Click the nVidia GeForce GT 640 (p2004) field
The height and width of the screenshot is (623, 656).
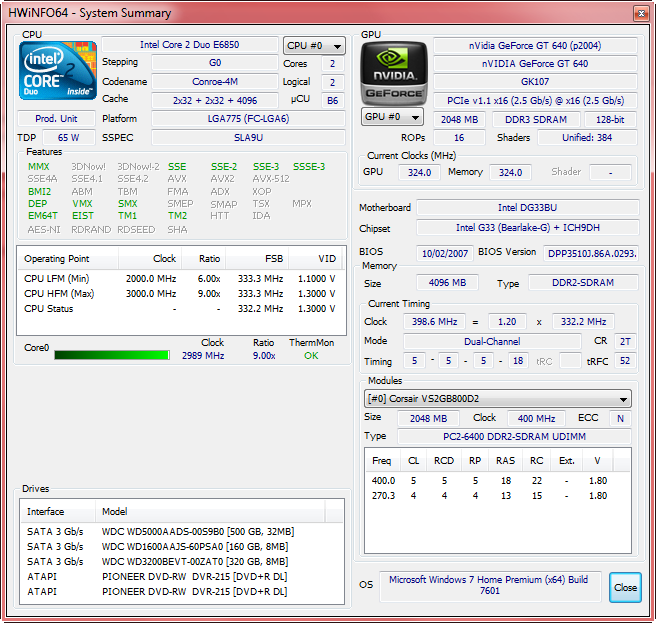coord(535,46)
